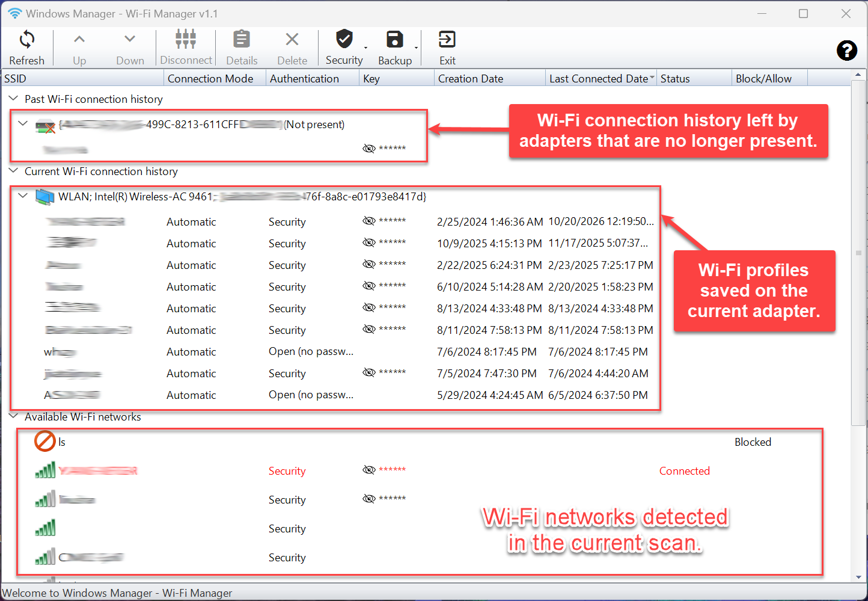Click the vertical scrollbar down arrow
The height and width of the screenshot is (601, 868).
[858, 577]
